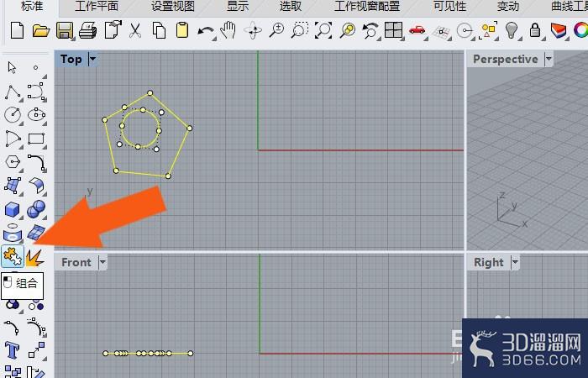Open the Perspective viewport dropdown arrow
Screen dimensions: 588x378
pos(549,59)
